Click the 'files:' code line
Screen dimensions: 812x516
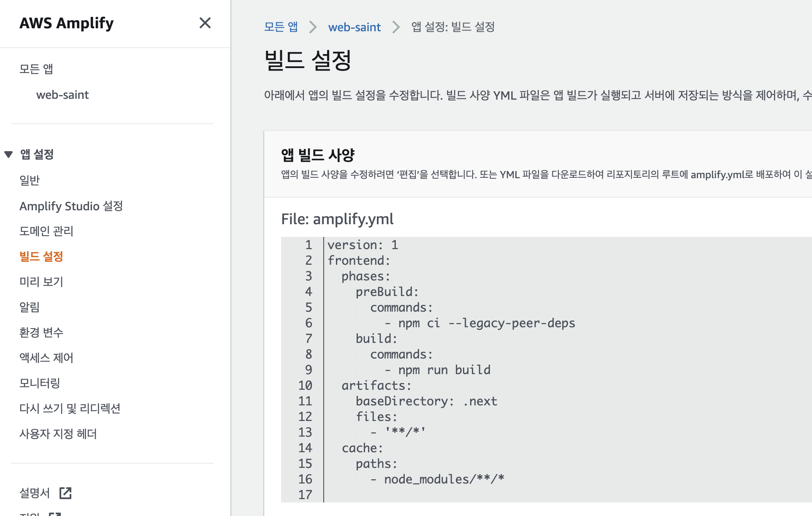pyautogui.click(x=376, y=417)
